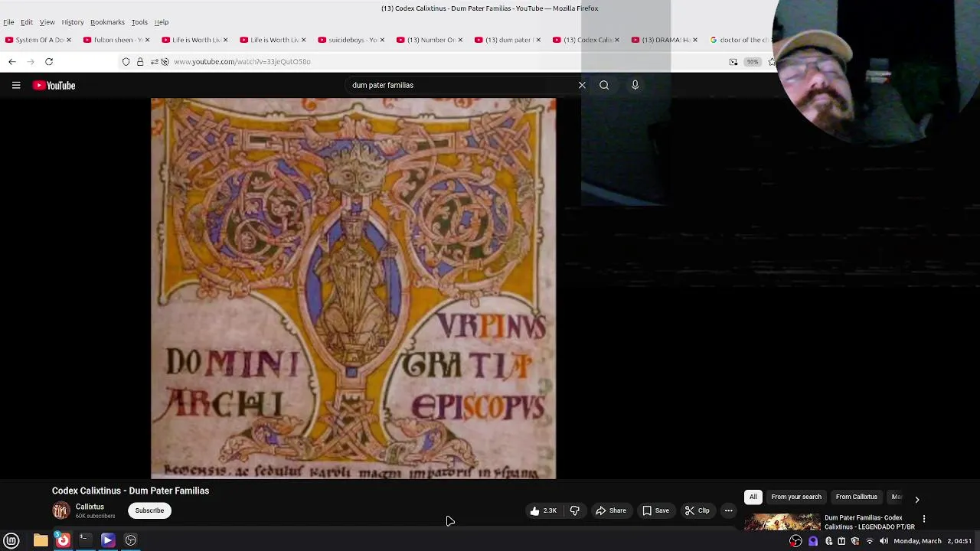Click the YouTube logo

click(54, 86)
